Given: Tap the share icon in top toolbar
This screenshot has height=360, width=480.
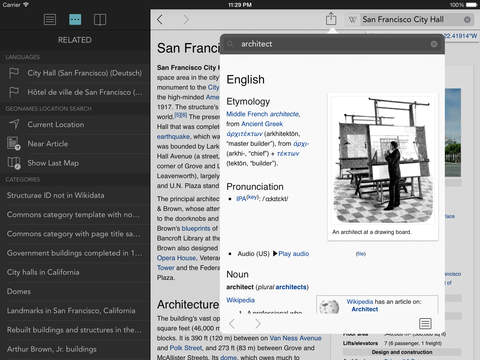Looking at the screenshot, I should pos(331,19).
